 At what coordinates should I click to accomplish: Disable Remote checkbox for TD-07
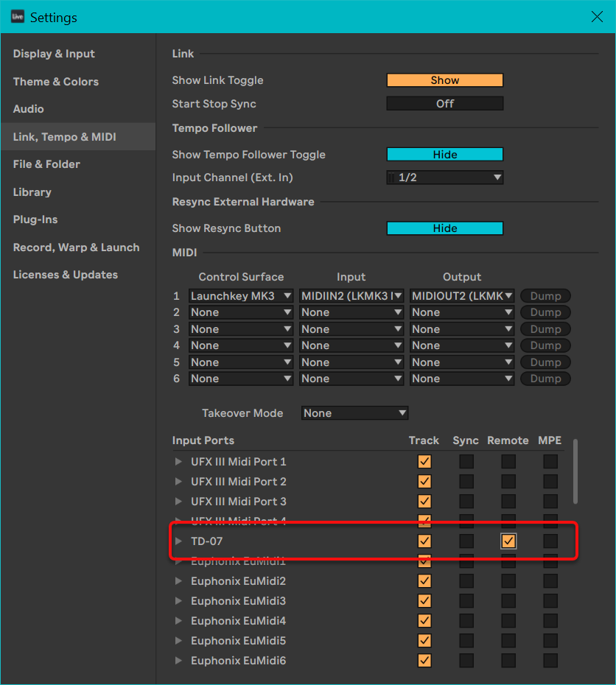[508, 541]
